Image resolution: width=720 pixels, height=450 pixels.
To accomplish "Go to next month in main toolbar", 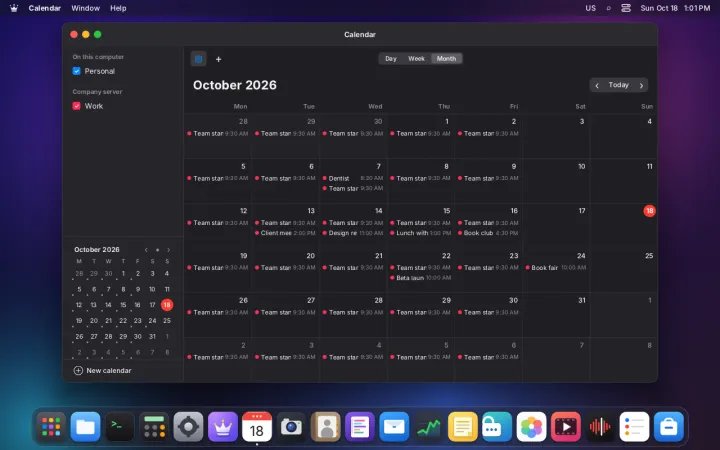I will coord(641,85).
